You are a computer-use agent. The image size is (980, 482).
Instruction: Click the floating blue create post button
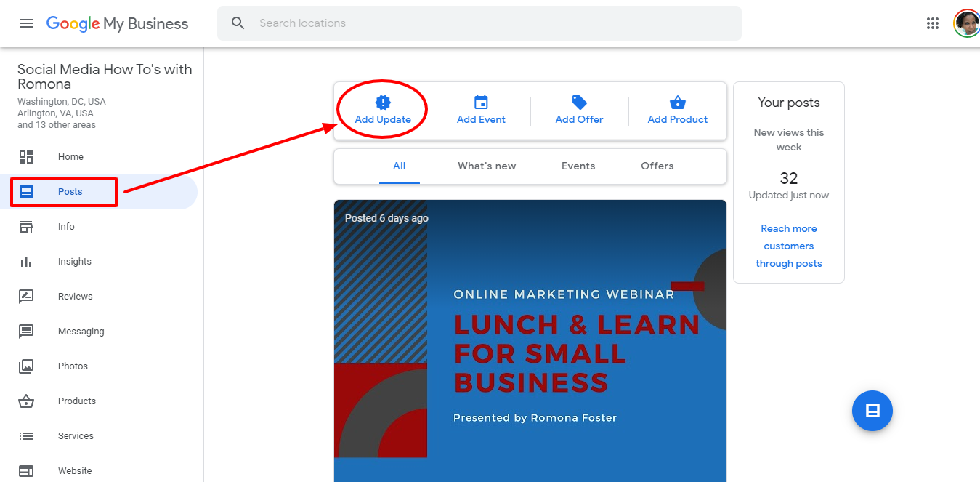pyautogui.click(x=872, y=411)
